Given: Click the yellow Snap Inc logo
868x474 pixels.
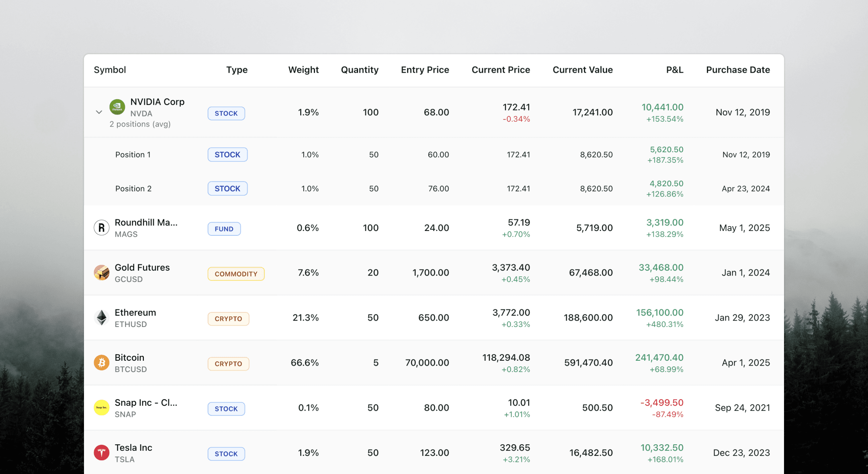Looking at the screenshot, I should click(102, 408).
